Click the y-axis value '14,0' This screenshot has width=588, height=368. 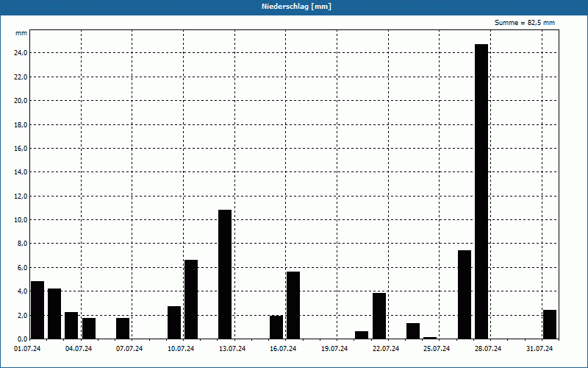(x=21, y=172)
